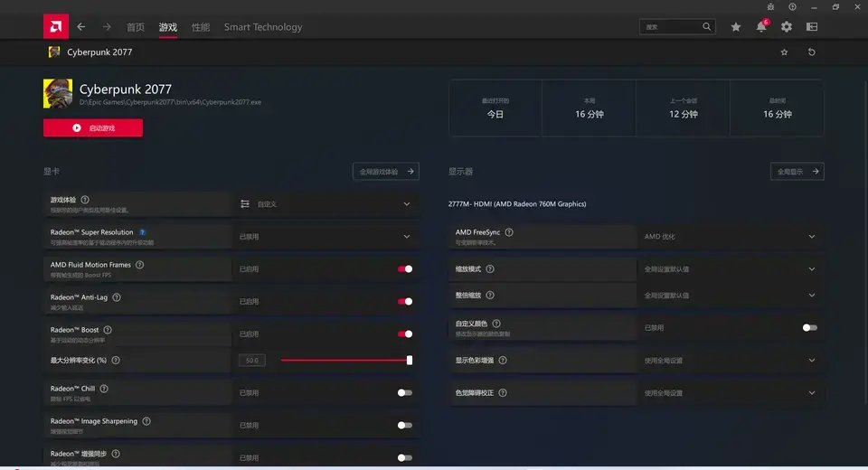Screen dimensions: 868x470
Task: Open 显示色彩增强 dropdown
Action: 731,361
